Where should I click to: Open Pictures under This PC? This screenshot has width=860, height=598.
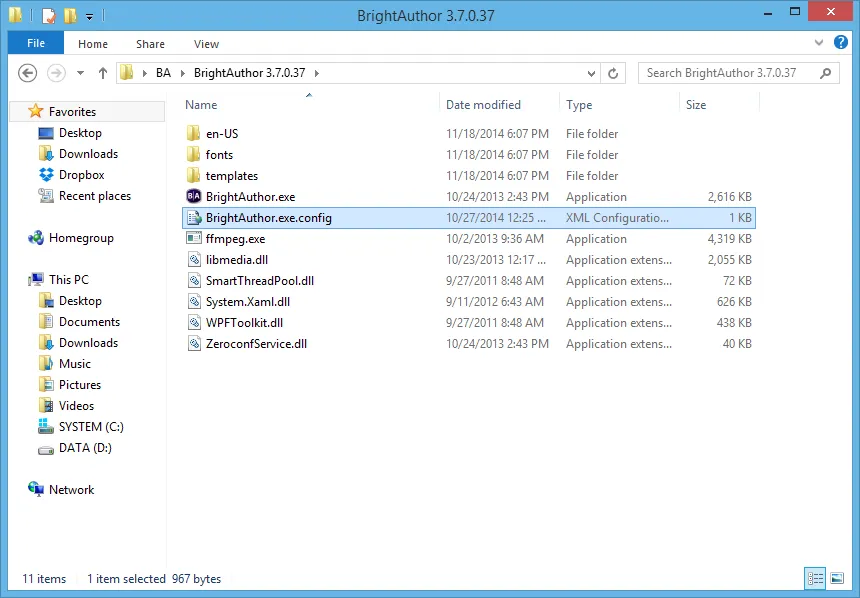80,385
